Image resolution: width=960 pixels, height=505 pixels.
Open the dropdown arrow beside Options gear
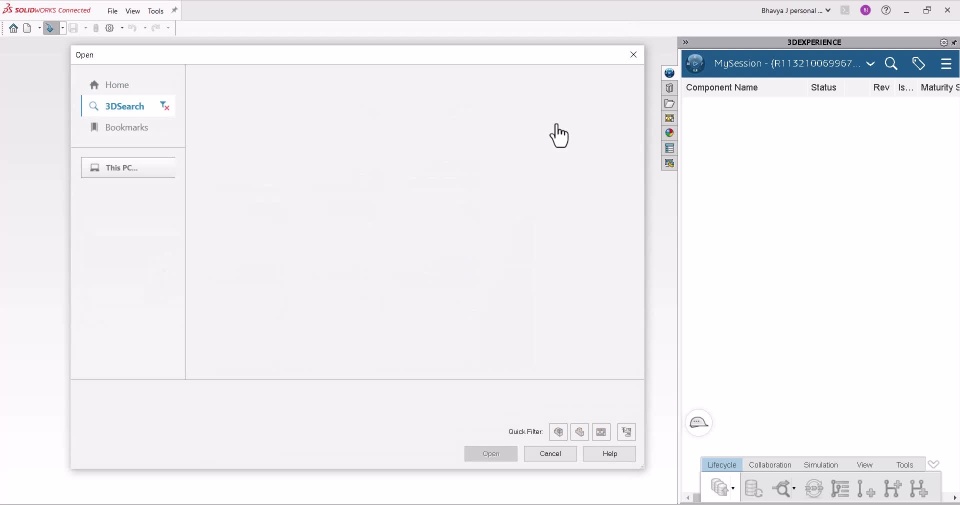[x=122, y=28]
